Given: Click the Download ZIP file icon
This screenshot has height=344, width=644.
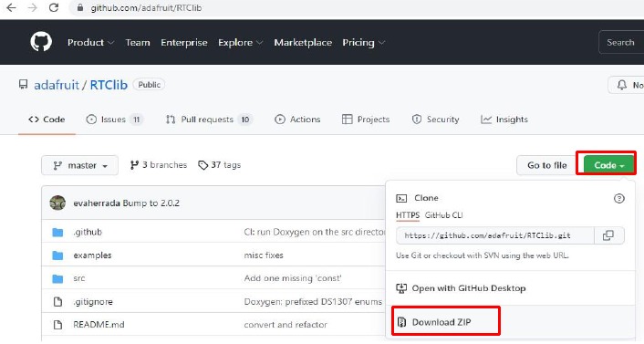Looking at the screenshot, I should coord(401,322).
